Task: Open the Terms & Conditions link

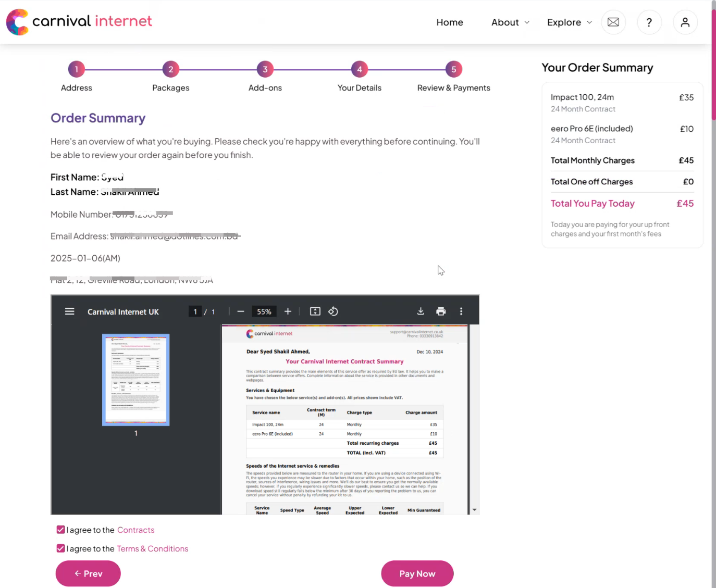Action: click(x=153, y=549)
